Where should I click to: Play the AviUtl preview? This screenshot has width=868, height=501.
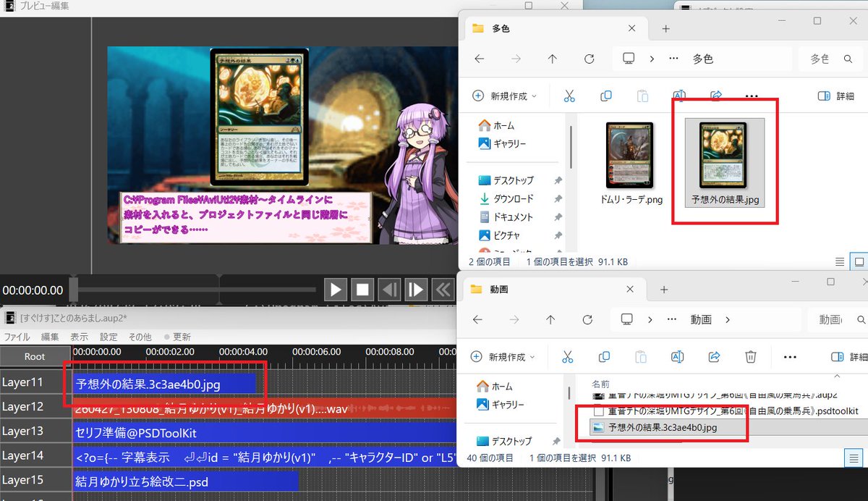(x=336, y=290)
